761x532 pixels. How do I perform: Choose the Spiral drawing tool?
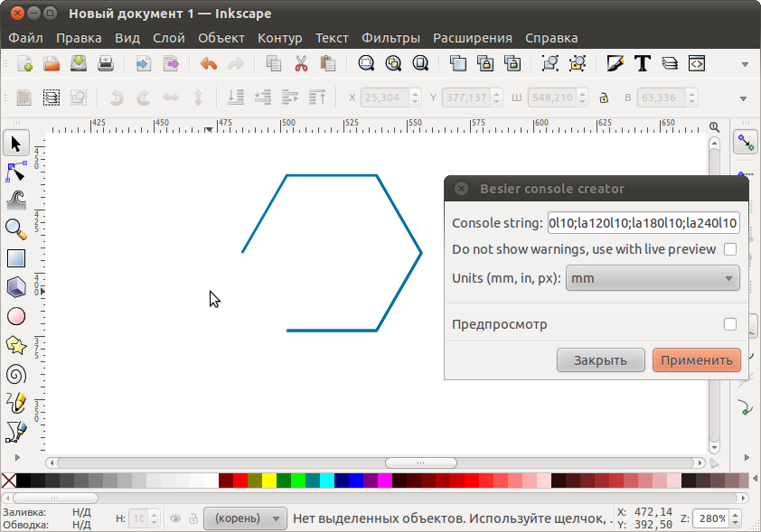(16, 375)
